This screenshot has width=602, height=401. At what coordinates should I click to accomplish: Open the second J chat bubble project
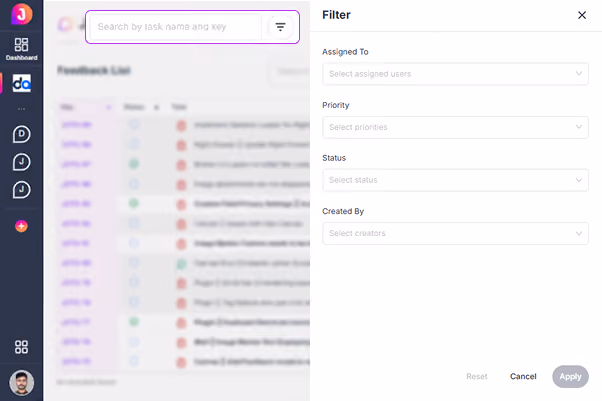22,190
